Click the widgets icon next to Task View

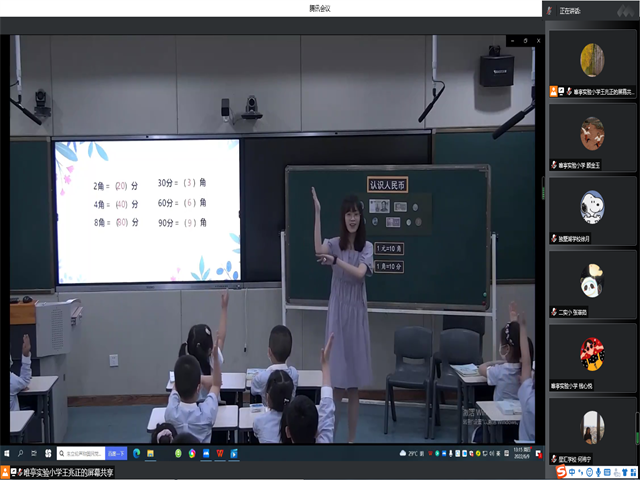48,453
